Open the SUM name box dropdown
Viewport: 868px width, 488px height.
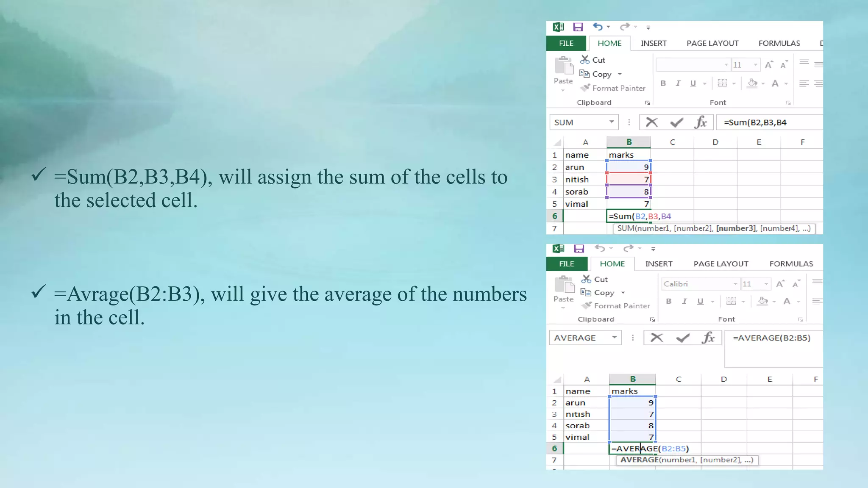coord(612,122)
